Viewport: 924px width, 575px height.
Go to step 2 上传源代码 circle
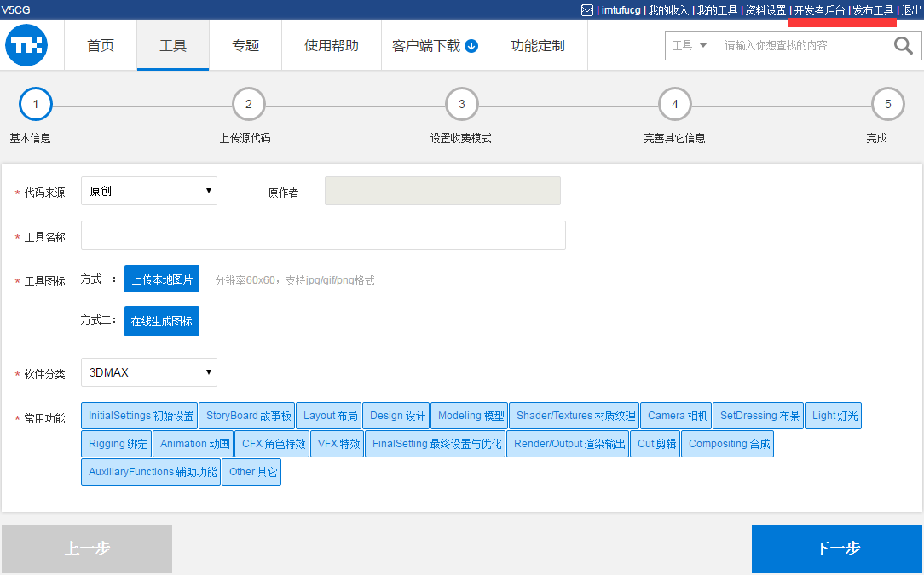[x=249, y=104]
